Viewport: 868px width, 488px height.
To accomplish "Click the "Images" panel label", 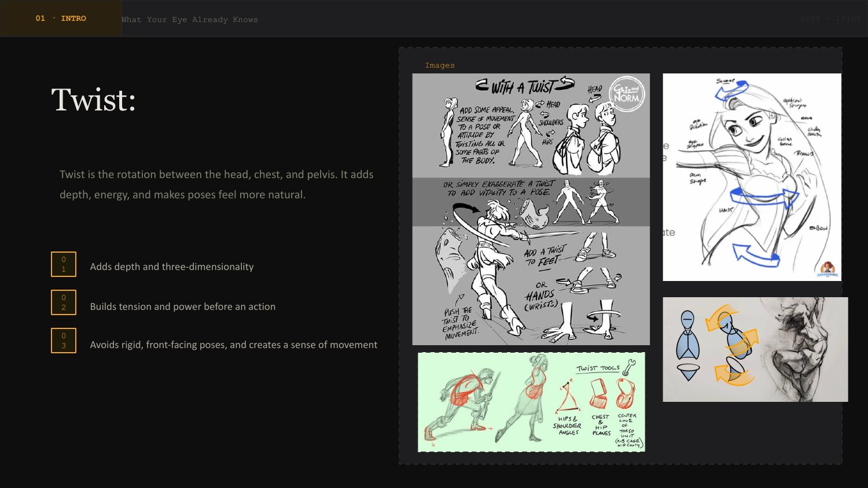I will 440,65.
